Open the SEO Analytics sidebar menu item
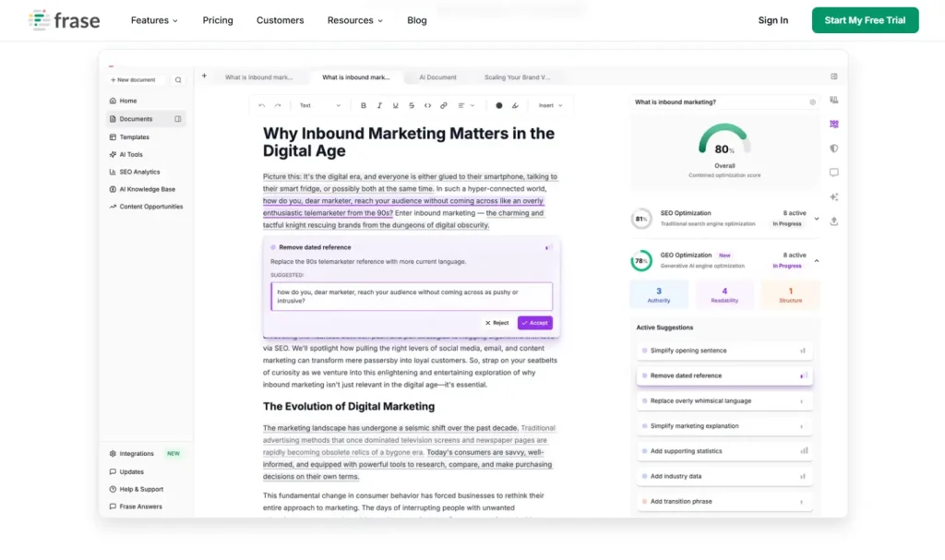The height and width of the screenshot is (560, 945). click(x=139, y=171)
